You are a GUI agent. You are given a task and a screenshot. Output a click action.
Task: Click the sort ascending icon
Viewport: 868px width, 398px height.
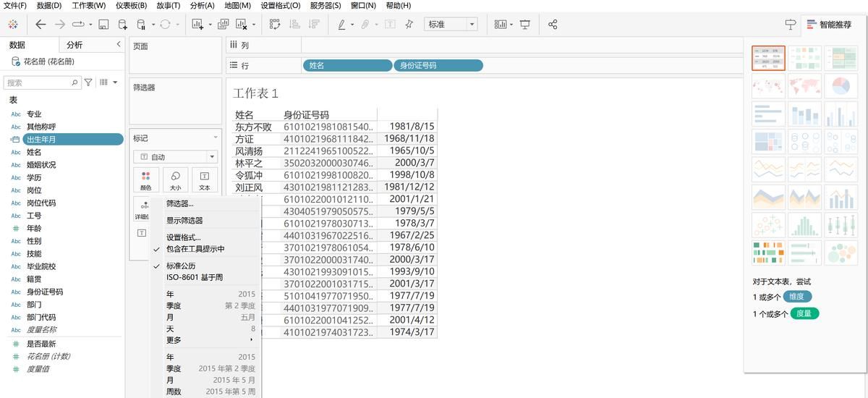[x=294, y=25]
